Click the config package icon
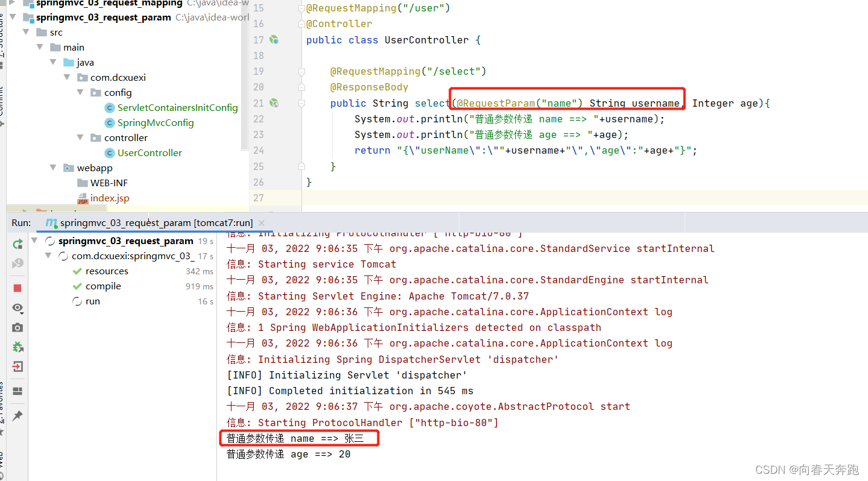This screenshot has height=481, width=868. click(96, 93)
